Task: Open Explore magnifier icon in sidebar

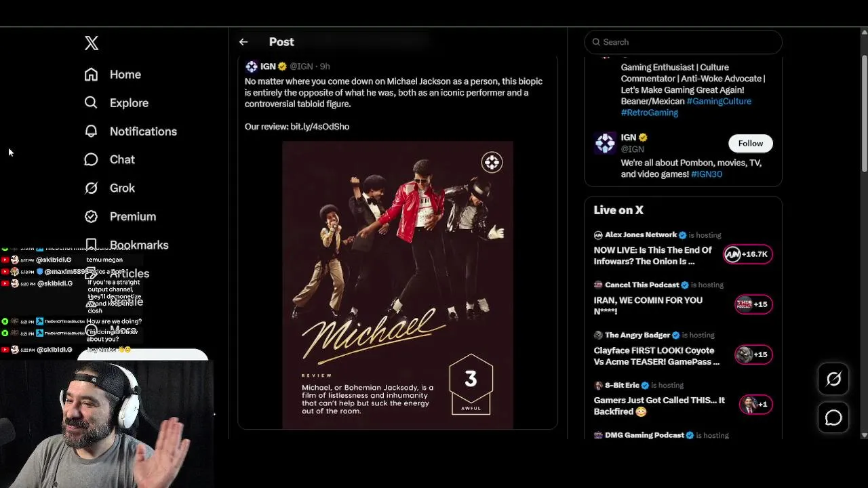Action: tap(91, 103)
